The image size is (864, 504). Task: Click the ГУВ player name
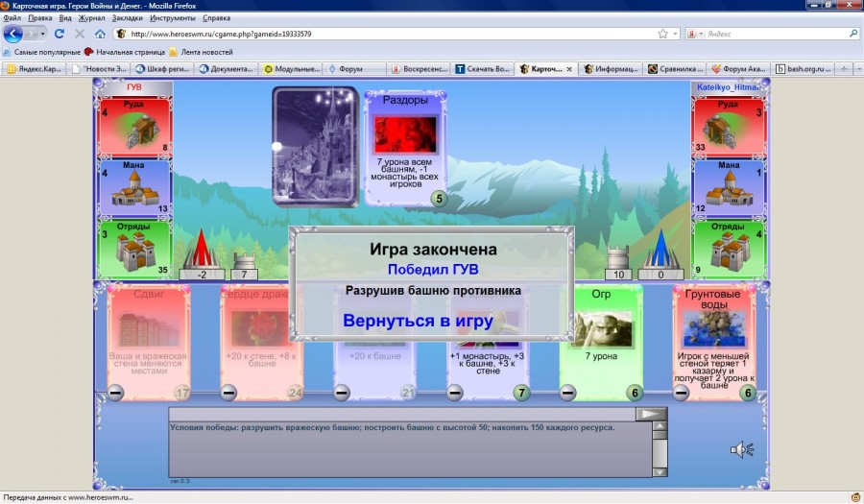click(x=133, y=87)
